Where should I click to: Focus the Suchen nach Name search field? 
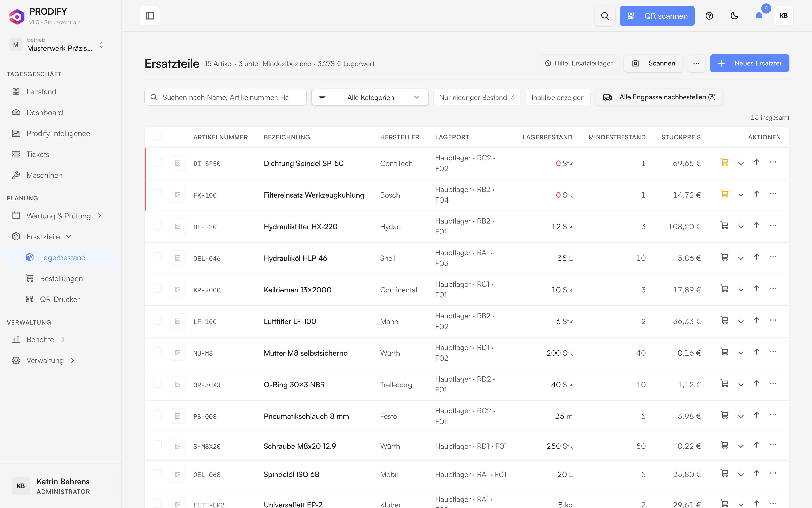point(225,97)
